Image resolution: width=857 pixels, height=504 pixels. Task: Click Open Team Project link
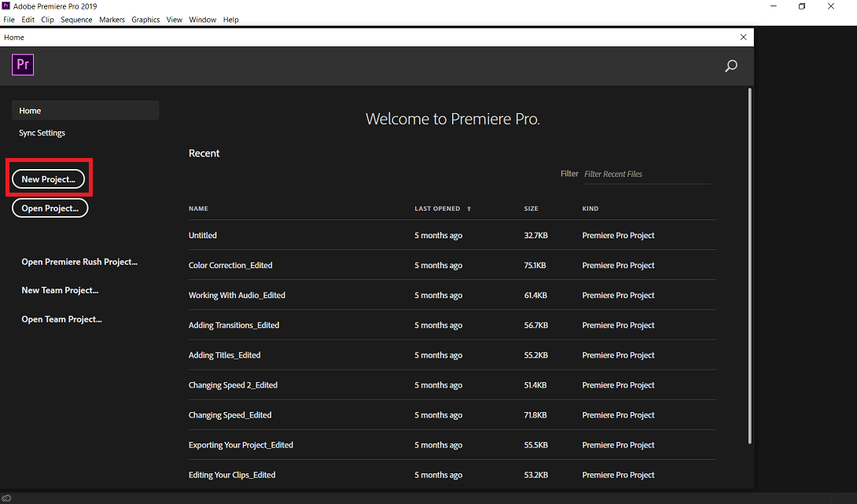(x=61, y=319)
